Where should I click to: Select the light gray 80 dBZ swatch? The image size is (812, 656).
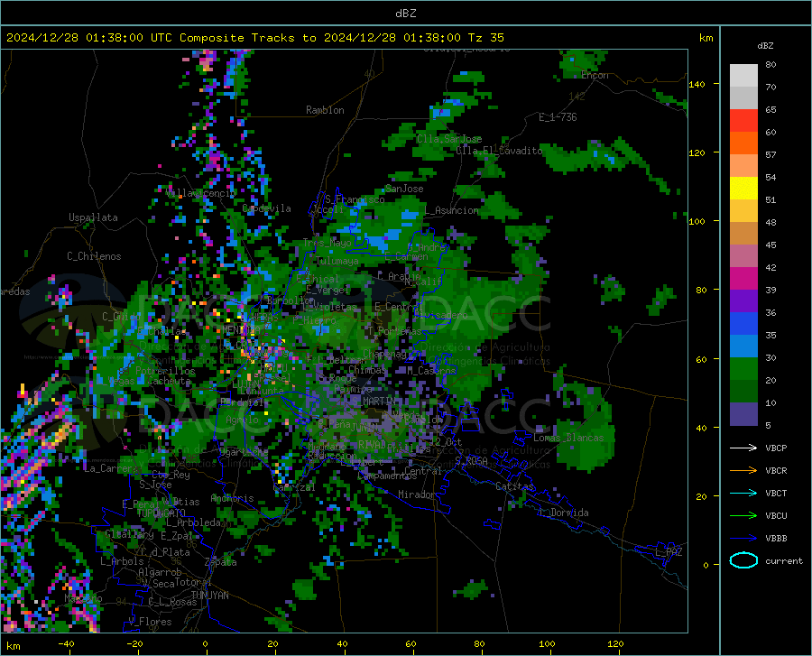point(743,76)
